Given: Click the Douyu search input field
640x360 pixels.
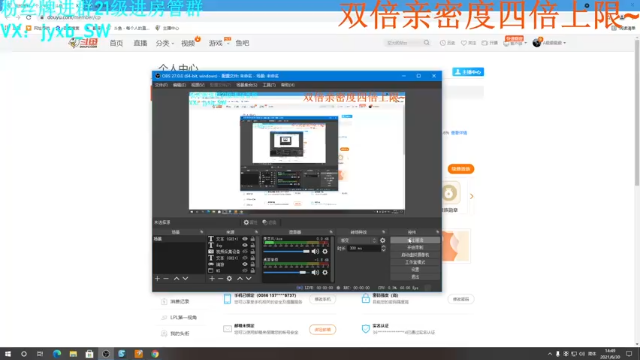Looking at the screenshot, I should pyautogui.click(x=403, y=42).
